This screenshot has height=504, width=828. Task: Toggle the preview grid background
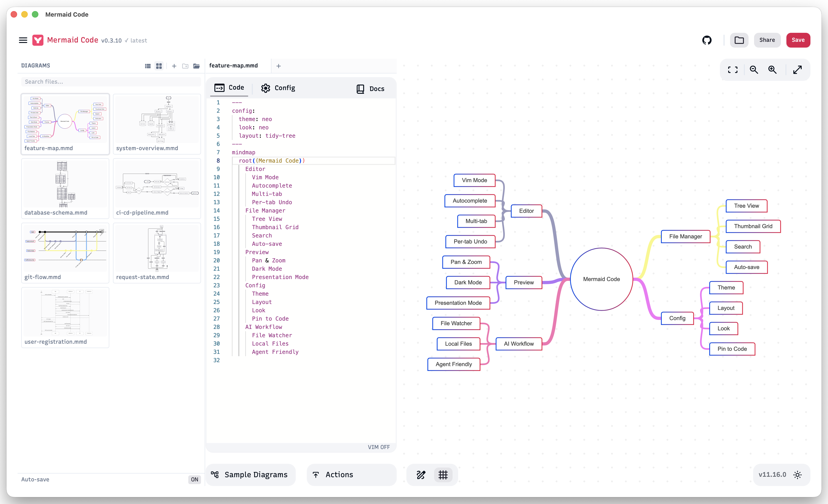[443, 475]
